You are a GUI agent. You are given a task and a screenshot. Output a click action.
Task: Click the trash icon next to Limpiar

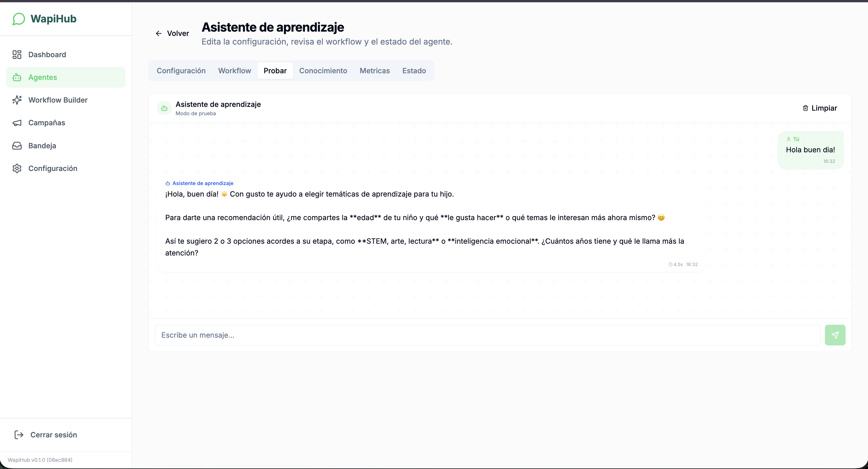point(805,108)
